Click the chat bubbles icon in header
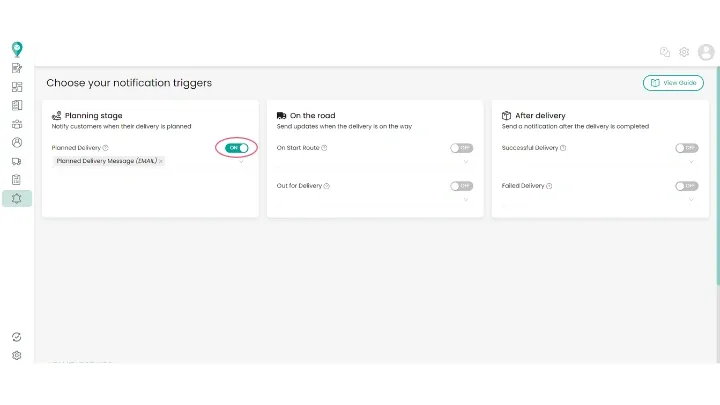The image size is (720, 405). [665, 52]
